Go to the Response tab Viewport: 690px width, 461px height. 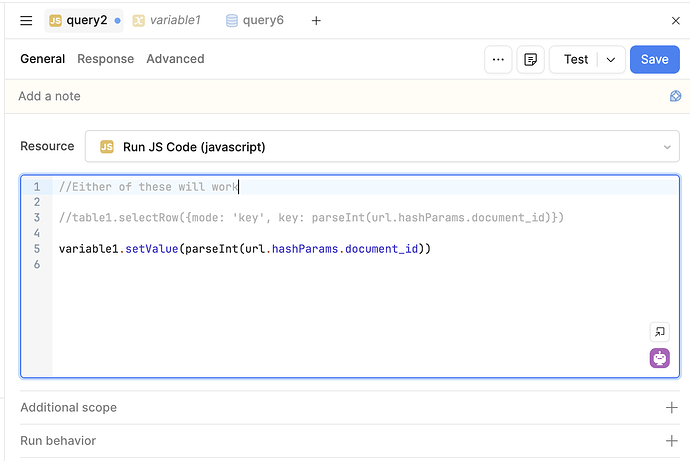click(x=105, y=59)
